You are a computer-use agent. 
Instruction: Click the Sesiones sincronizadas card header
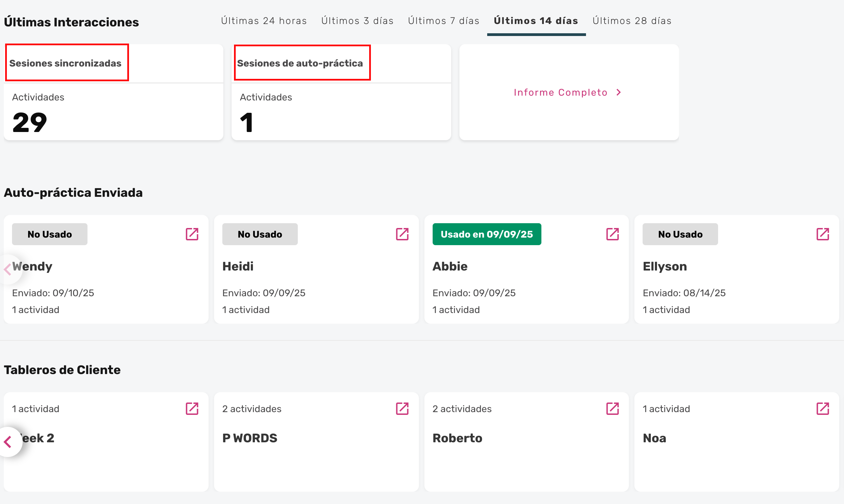pos(65,63)
